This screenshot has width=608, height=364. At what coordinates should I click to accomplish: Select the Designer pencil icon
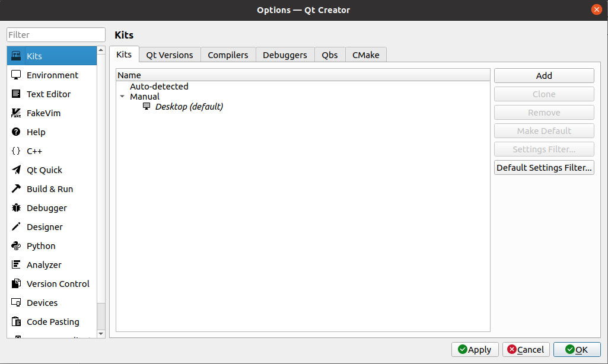click(x=16, y=227)
